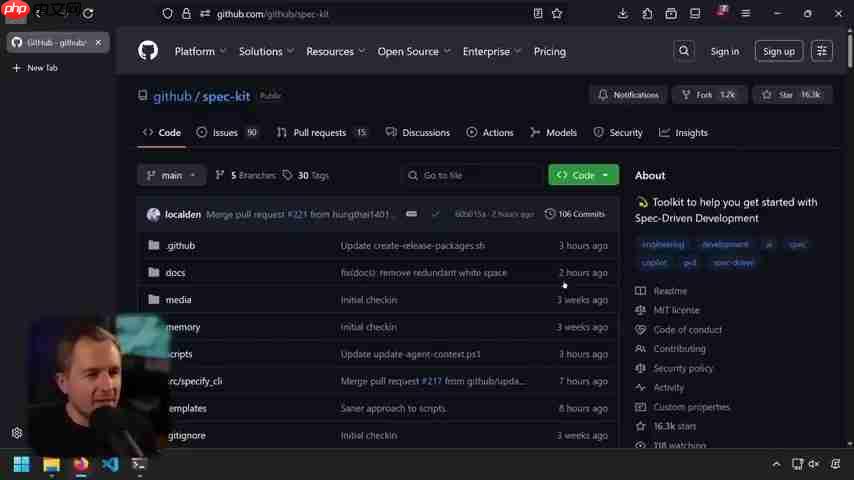Open the docs folder
The height and width of the screenshot is (480, 854).
[175, 273]
